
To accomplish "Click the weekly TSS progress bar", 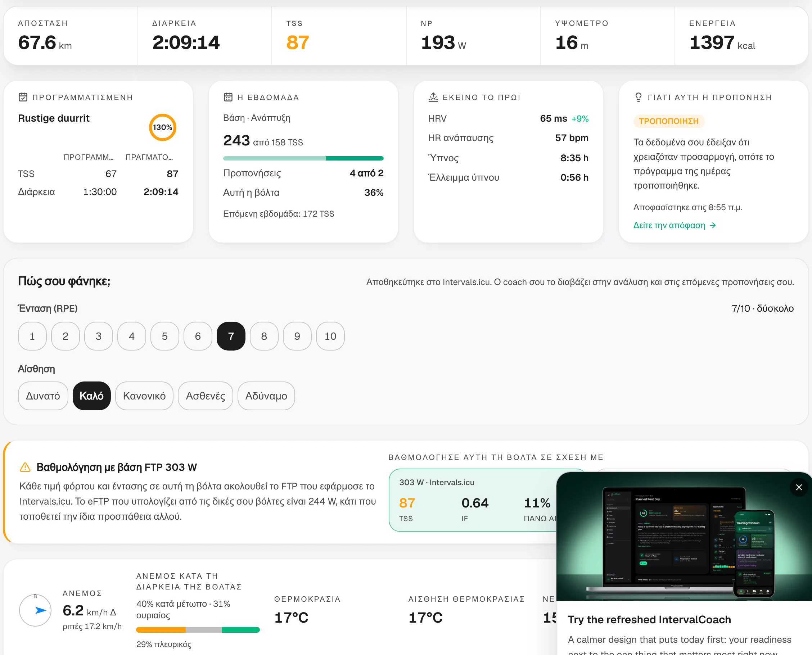I will [303, 158].
